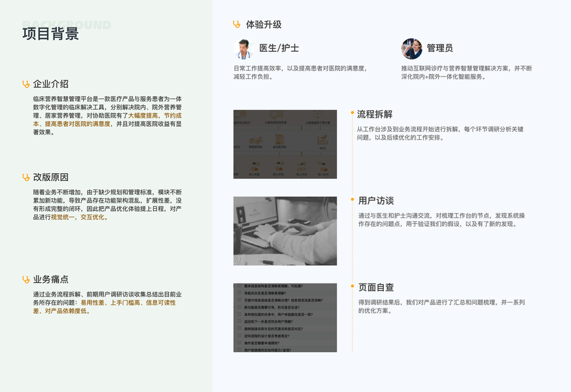Click the 页面自查 heading
The width and height of the screenshot is (571, 392).
coord(376,287)
